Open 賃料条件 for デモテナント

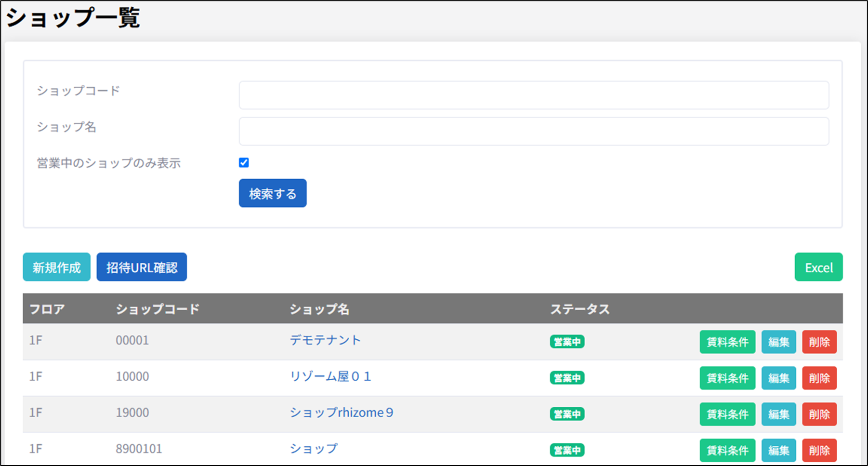[x=727, y=342]
